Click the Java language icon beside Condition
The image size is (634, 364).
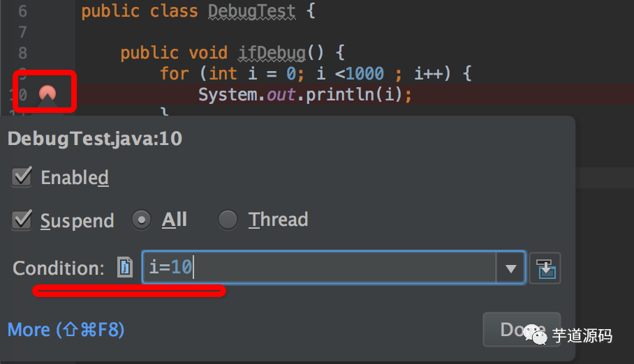pyautogui.click(x=125, y=267)
